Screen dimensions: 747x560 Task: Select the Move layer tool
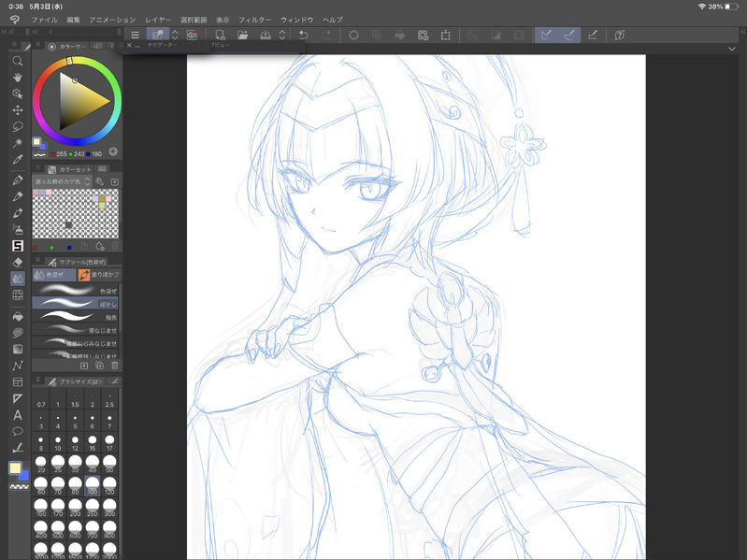coord(18,110)
